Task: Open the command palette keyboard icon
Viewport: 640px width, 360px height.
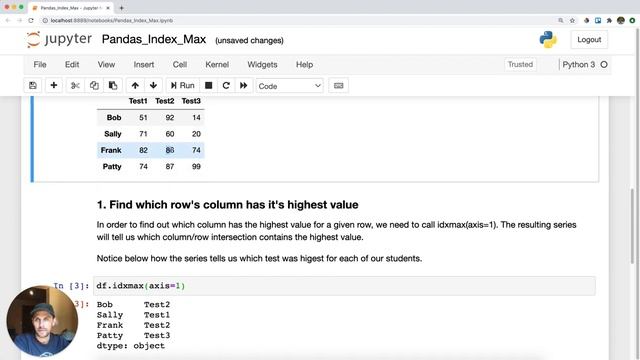Action: point(338,86)
